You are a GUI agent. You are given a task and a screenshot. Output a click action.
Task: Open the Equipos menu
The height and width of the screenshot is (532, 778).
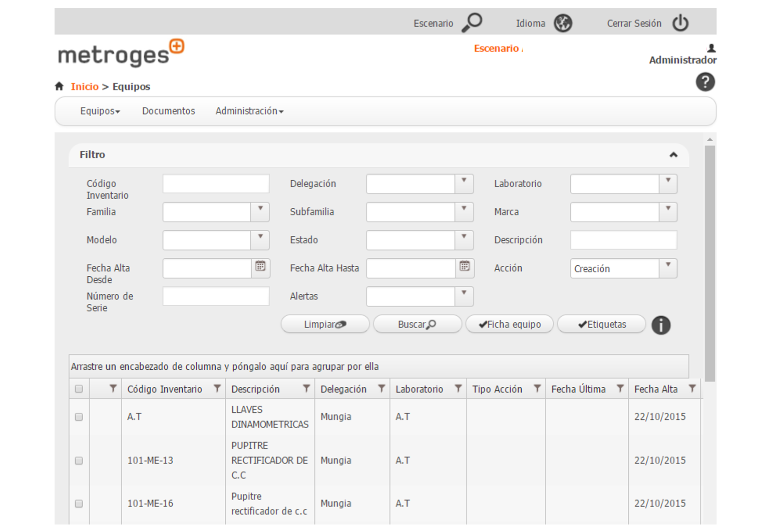tap(100, 111)
